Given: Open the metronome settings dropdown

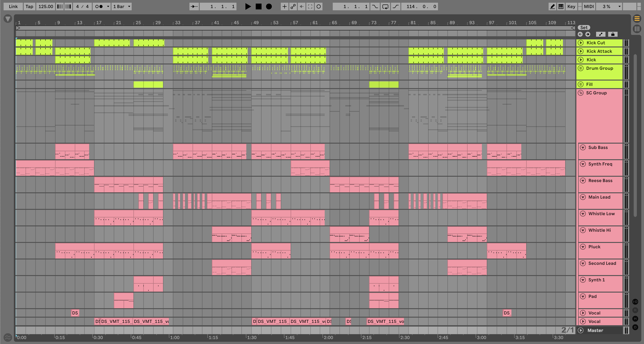Looking at the screenshot, I should click(x=108, y=6).
